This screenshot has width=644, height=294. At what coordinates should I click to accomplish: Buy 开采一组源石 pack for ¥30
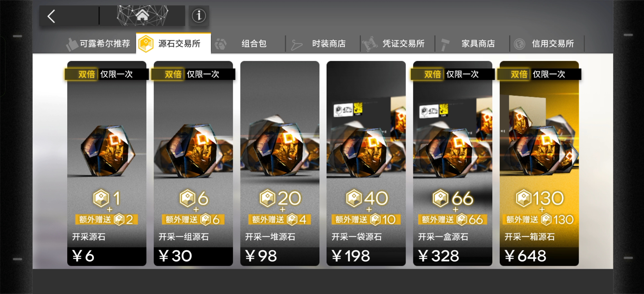(x=193, y=163)
